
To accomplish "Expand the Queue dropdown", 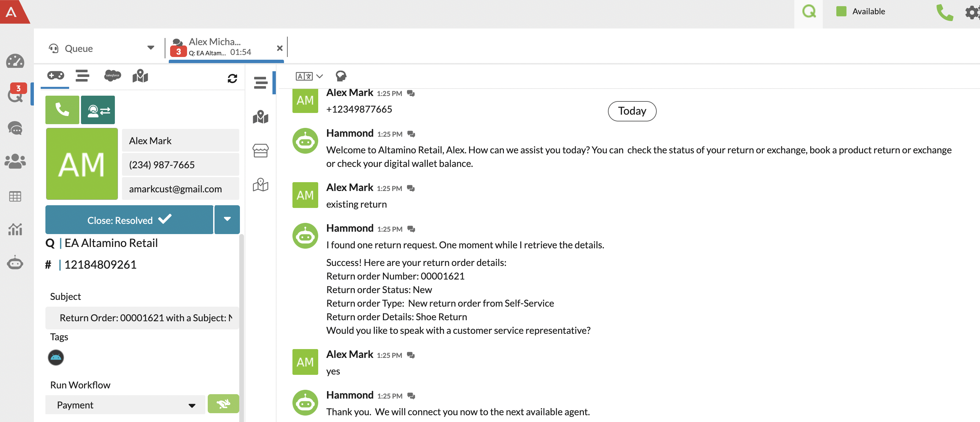I will pos(151,48).
